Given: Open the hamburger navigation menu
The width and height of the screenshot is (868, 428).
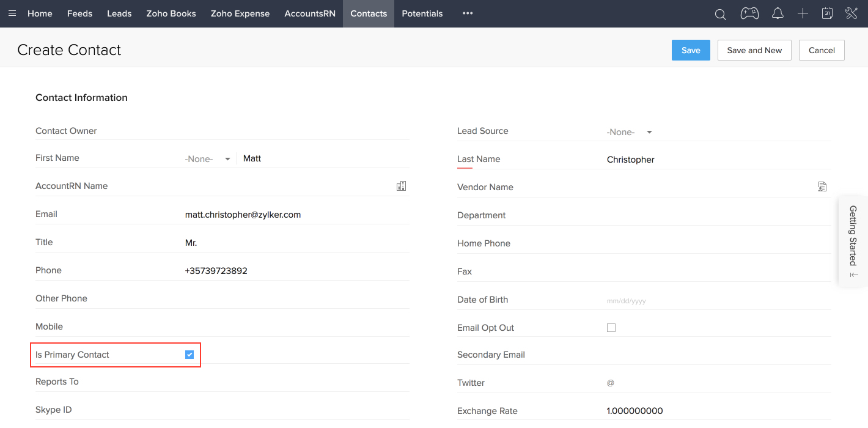Looking at the screenshot, I should (12, 13).
